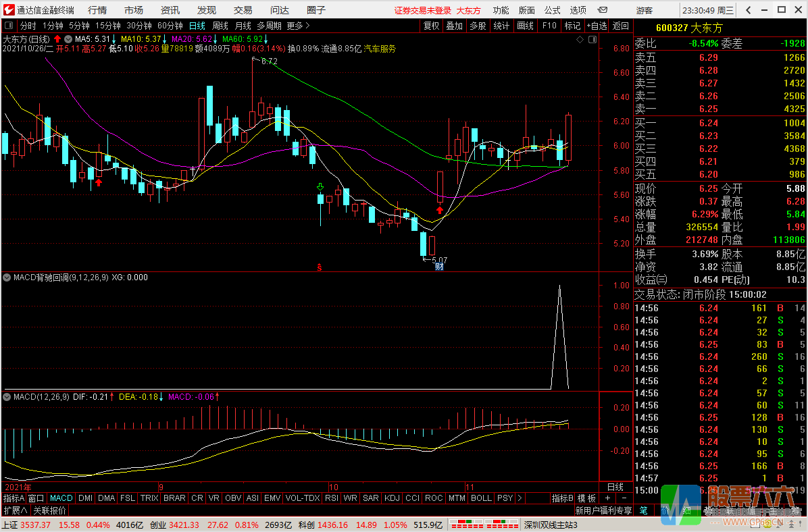Click the back arrow in title bar
Screen dimensions: 808x532
click(x=749, y=9)
